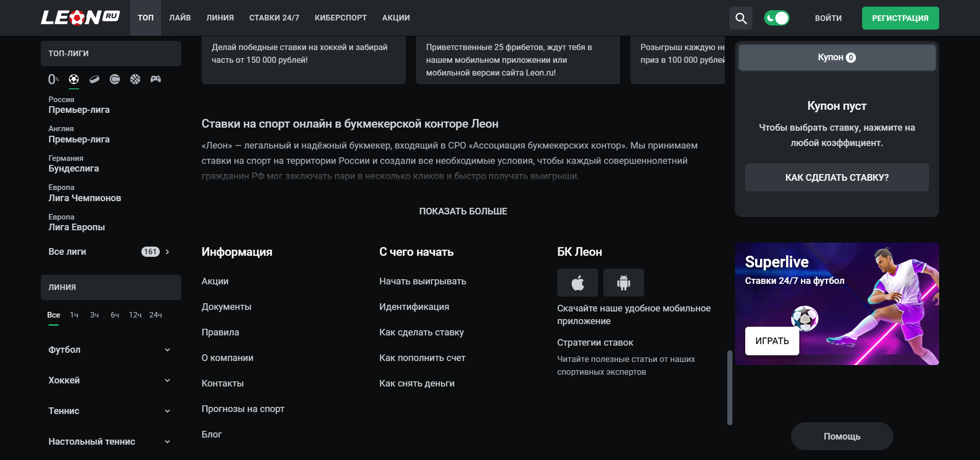The image size is (980, 460).
Task: Go to СТАВКИ 24/7
Action: coord(274,18)
